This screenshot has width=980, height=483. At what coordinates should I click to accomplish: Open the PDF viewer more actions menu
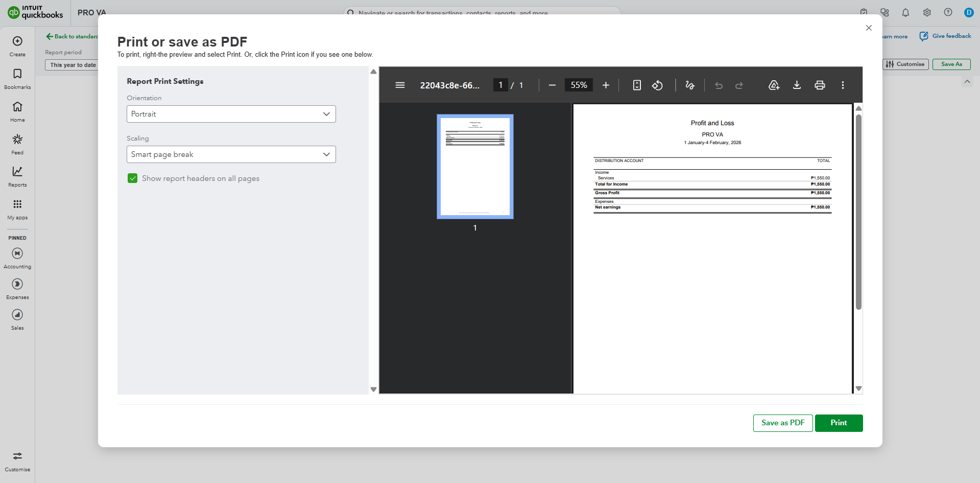[843, 85]
